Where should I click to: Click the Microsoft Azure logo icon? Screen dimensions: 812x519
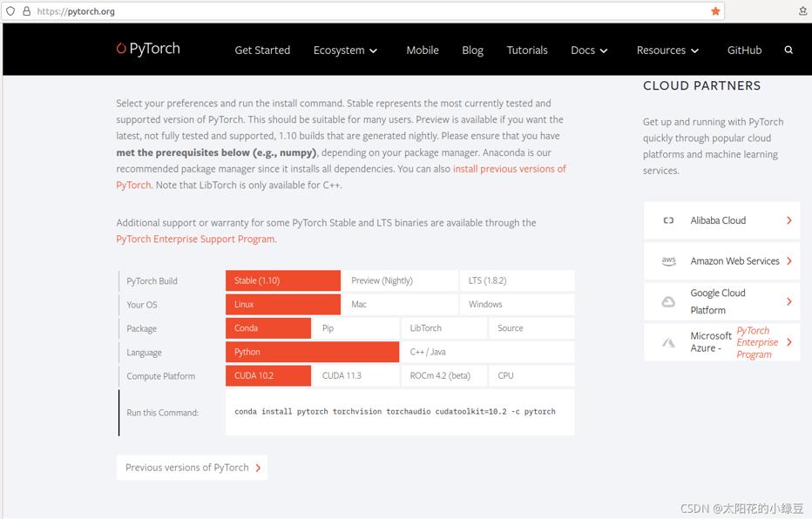[668, 342]
